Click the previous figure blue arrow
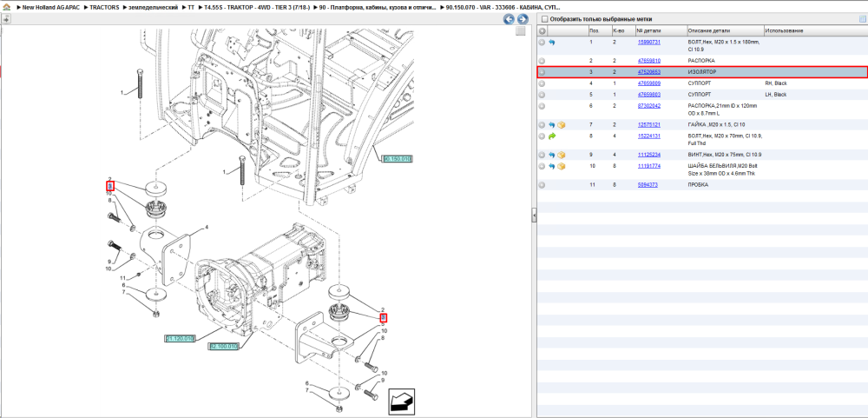868x418 pixels. click(509, 19)
